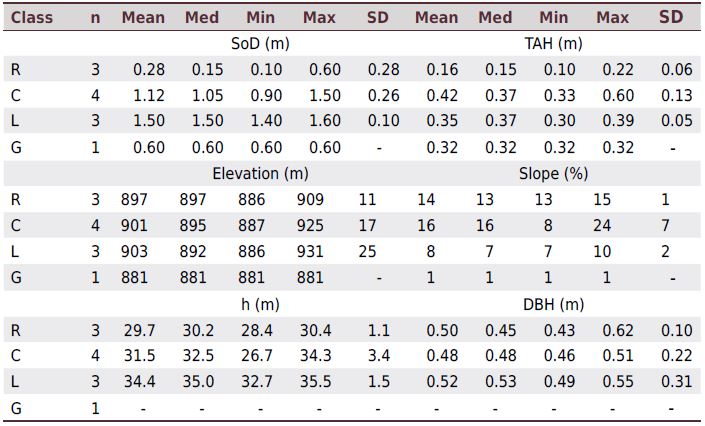Click the "n" column header
Screen dimensions: 705x426
tap(96, 17)
